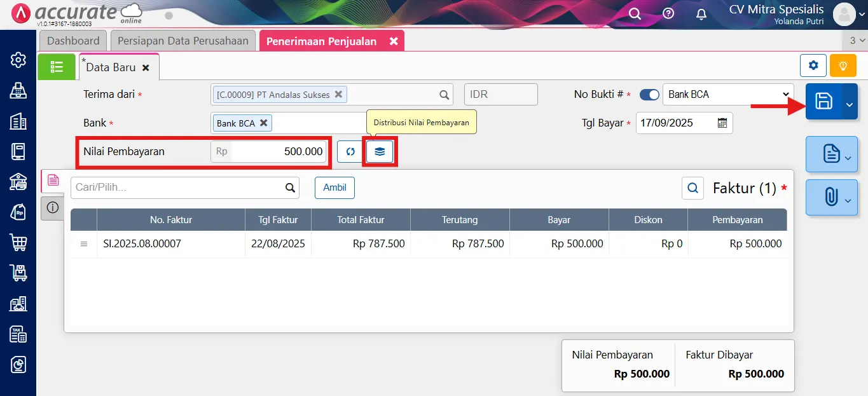The width and height of the screenshot is (868, 396).
Task: Select the shopping cart icon in the sidebar
Action: click(x=18, y=242)
